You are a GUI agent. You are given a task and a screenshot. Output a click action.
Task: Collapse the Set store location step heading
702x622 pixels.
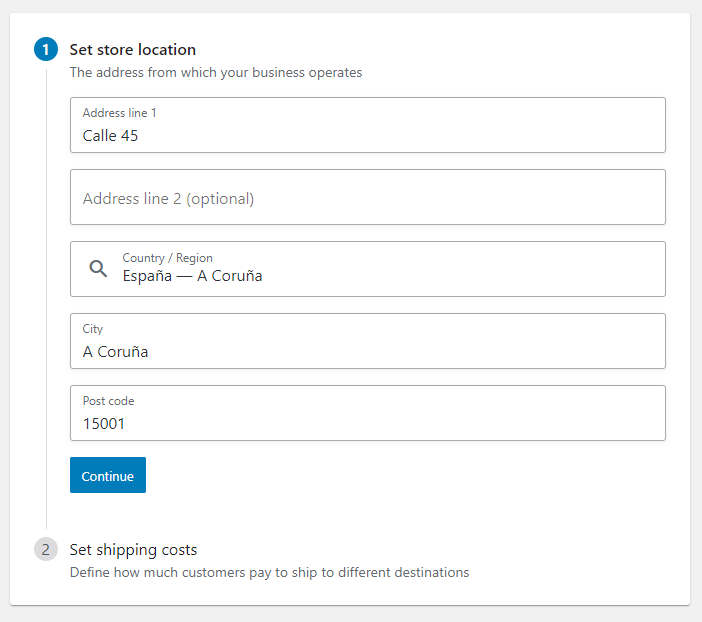133,50
